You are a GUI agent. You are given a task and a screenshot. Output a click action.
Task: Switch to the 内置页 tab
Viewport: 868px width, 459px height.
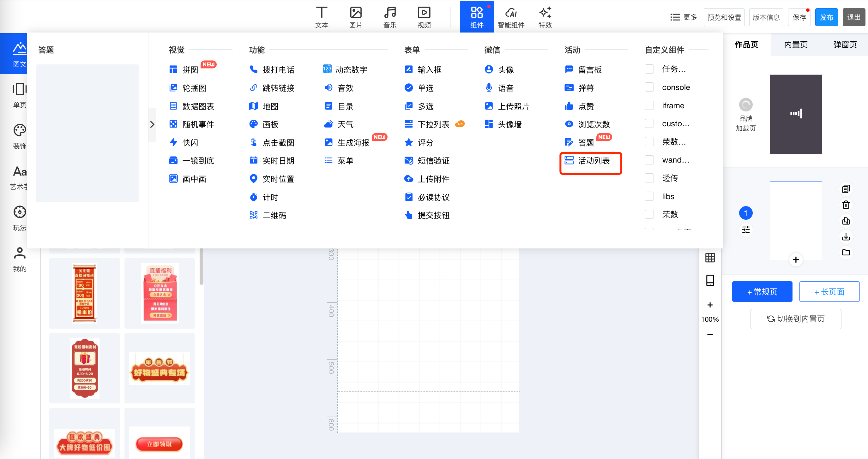796,45
